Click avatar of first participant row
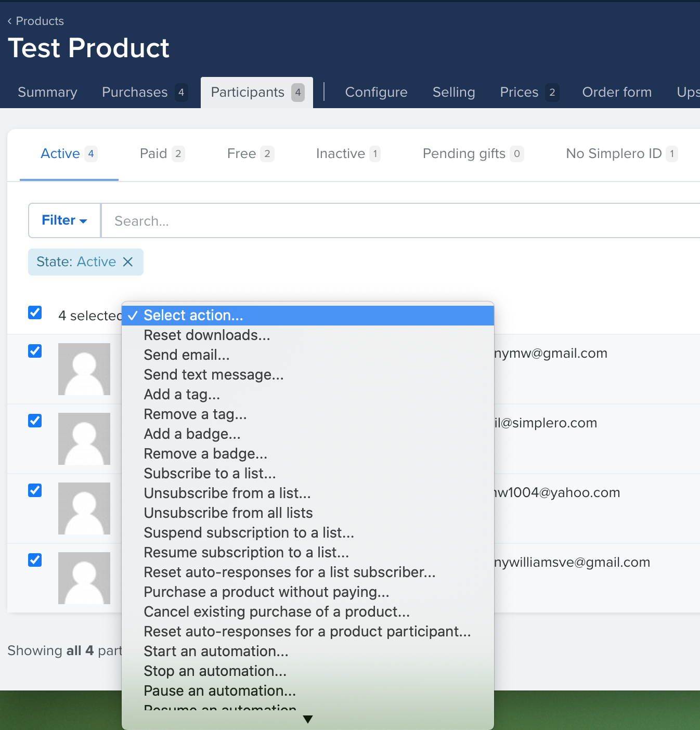The height and width of the screenshot is (730, 700). [84, 369]
